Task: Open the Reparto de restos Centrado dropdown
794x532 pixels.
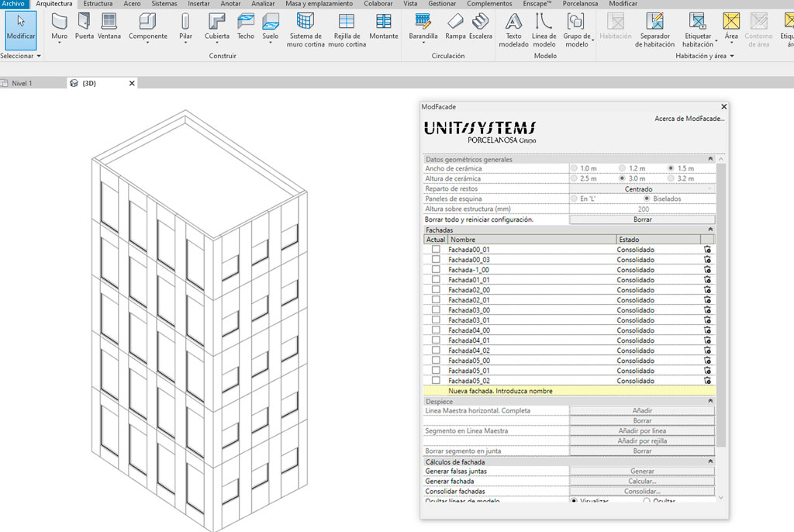Action: [x=643, y=188]
